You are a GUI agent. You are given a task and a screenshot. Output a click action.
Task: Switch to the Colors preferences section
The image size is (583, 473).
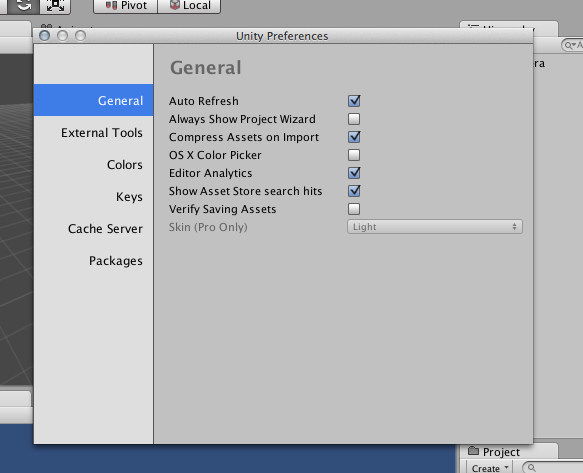pos(93,164)
